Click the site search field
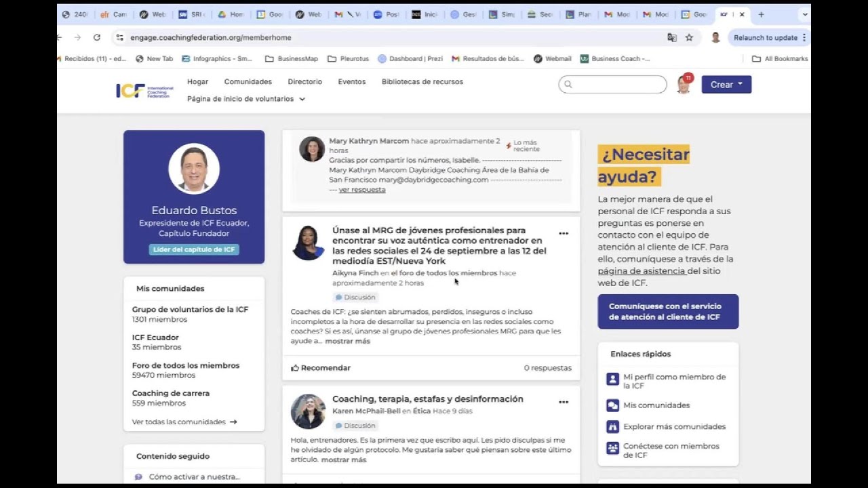868x488 pixels. coord(613,84)
